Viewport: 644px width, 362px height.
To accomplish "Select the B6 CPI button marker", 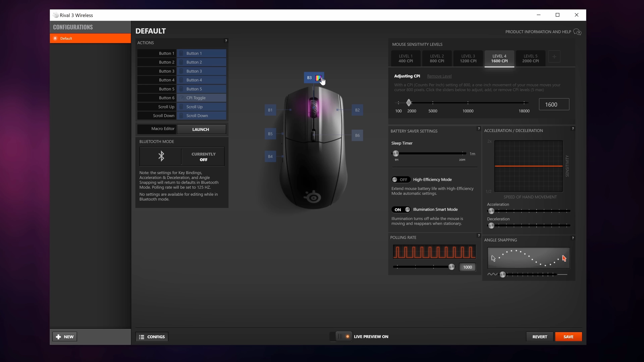I will (357, 135).
